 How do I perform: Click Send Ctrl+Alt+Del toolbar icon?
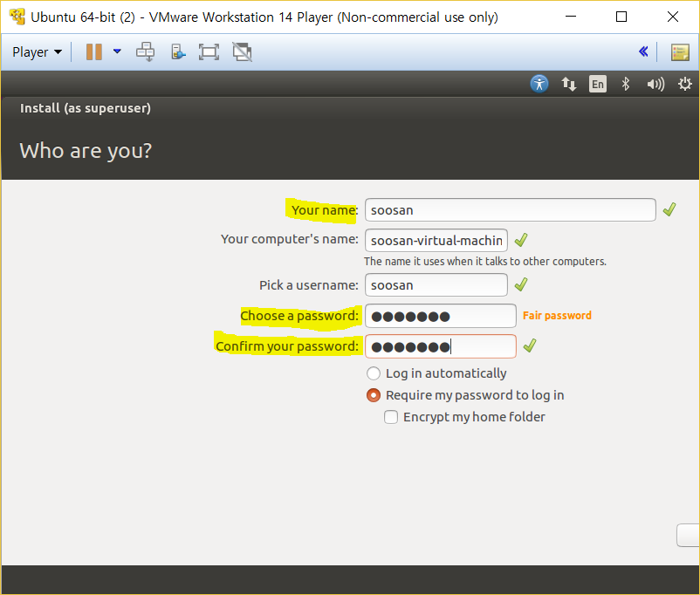pos(145,51)
